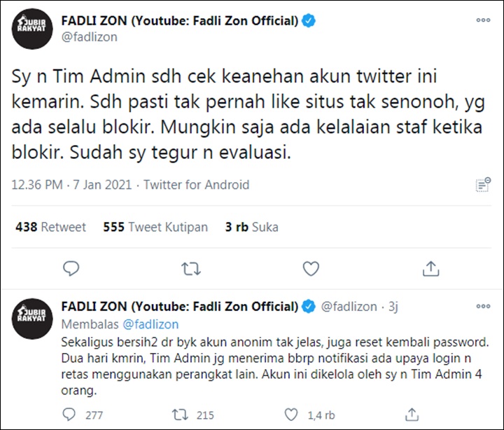The width and height of the screenshot is (504, 430).
Task: Open reply tweet Jubir Rakyat profile picture
Action: coord(32,319)
